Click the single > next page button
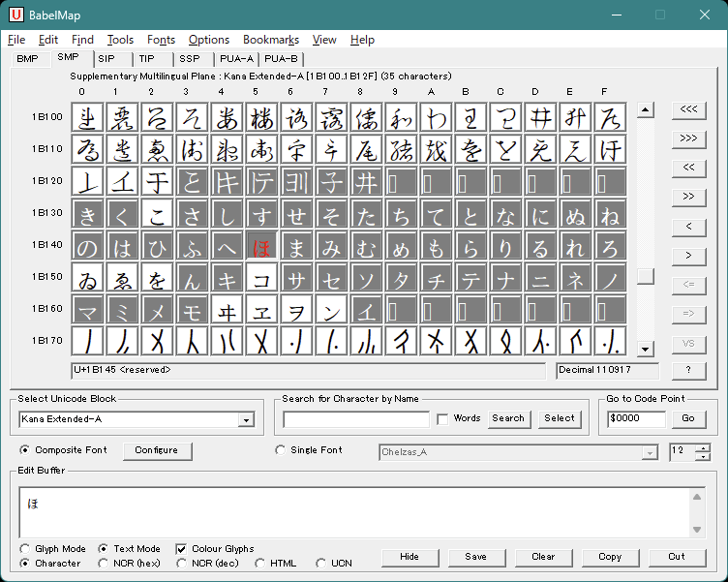728x582 pixels. 688,256
